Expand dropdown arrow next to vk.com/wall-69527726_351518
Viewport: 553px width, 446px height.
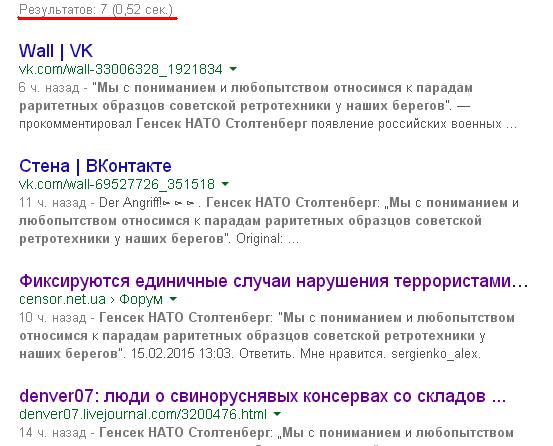point(225,184)
